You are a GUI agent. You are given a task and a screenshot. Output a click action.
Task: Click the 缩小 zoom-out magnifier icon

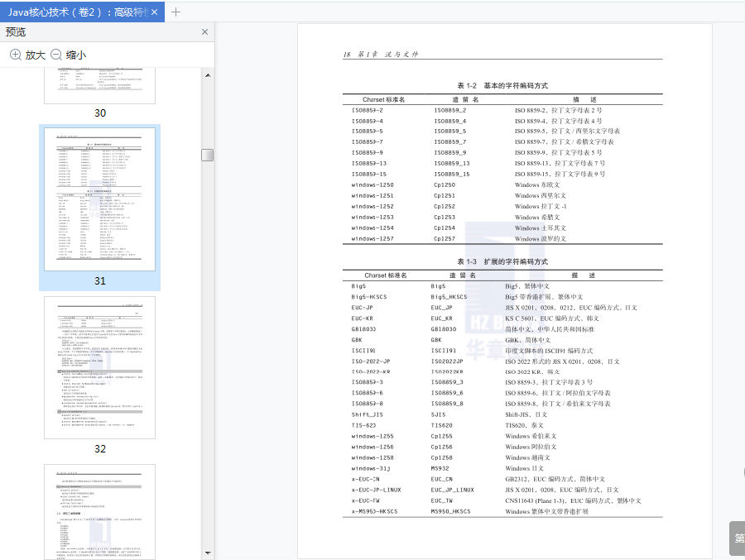click(x=56, y=55)
